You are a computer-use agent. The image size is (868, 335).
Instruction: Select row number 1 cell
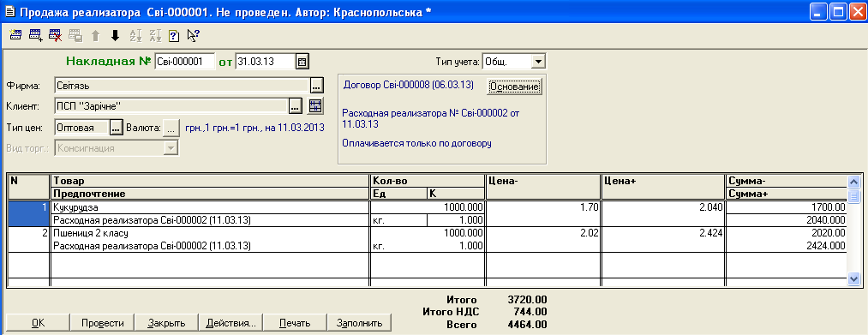click(x=29, y=213)
